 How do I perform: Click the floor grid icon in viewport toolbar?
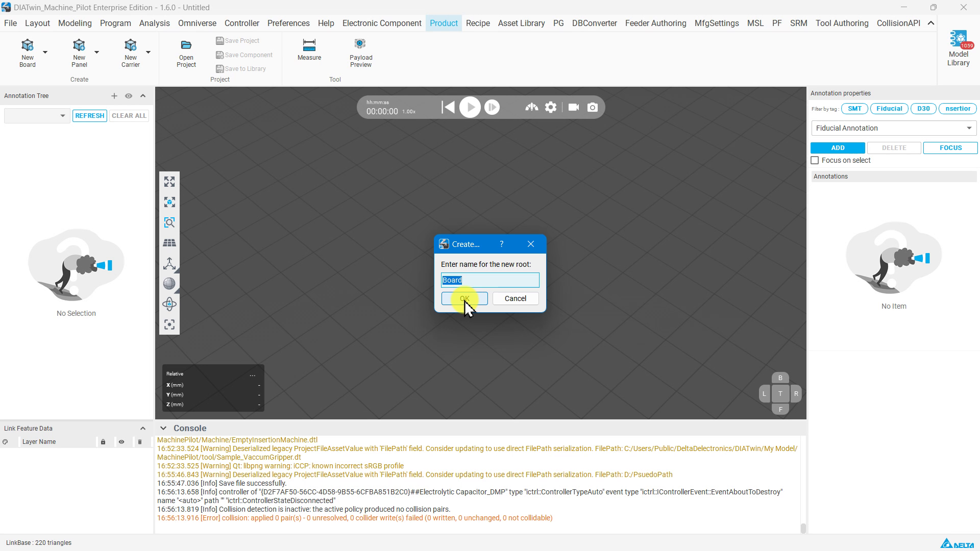(x=169, y=243)
